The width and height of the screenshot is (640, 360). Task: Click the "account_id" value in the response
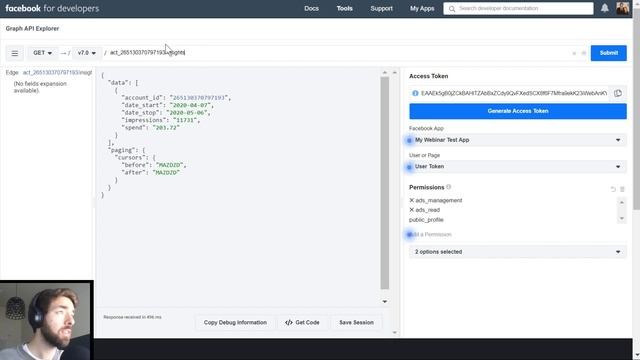[198, 98]
